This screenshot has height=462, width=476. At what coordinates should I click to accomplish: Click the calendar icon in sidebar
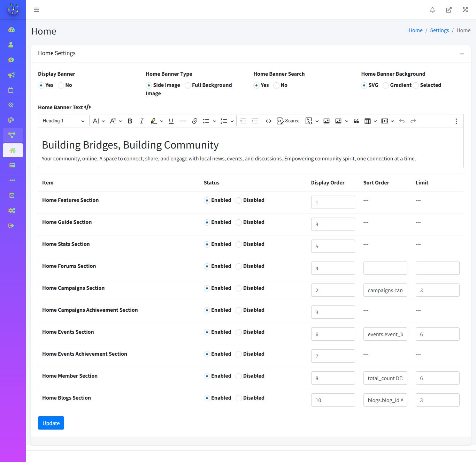tap(11, 90)
